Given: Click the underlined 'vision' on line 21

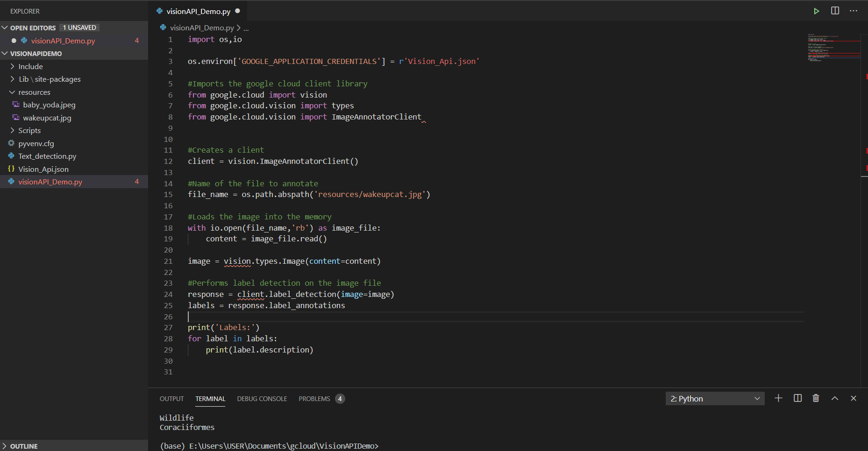Looking at the screenshot, I should 237,261.
